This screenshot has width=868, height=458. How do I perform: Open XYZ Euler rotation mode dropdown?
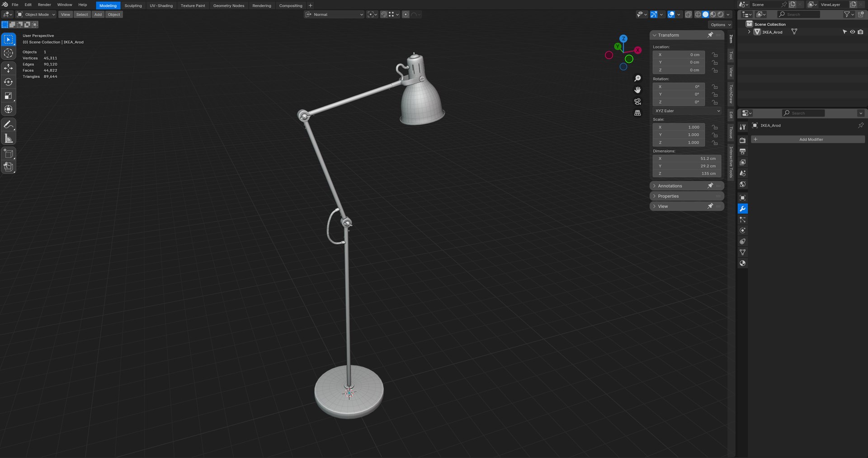[x=687, y=111]
